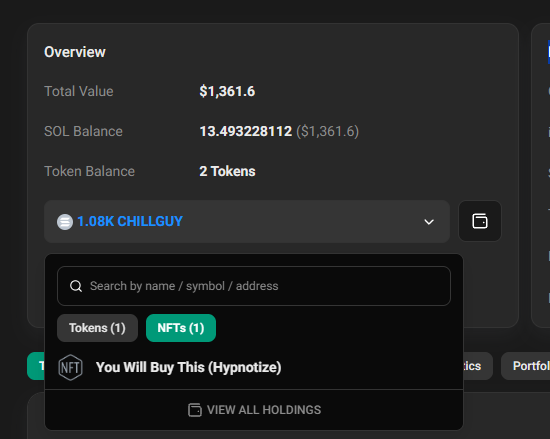Click the Total Value $1,361.6 amount
This screenshot has height=439, width=550.
click(227, 92)
